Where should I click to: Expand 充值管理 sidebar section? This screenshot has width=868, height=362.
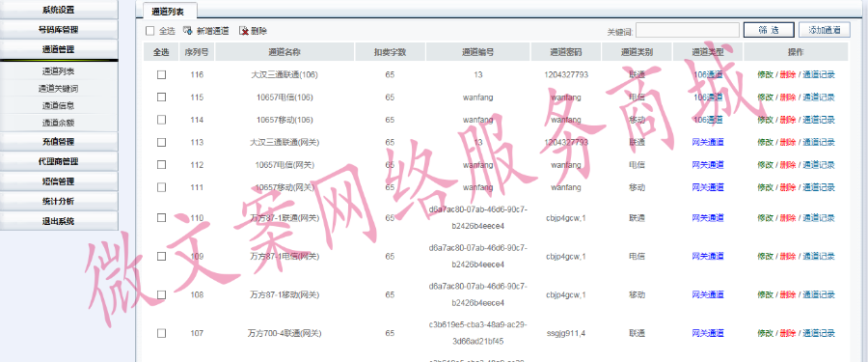click(x=59, y=142)
